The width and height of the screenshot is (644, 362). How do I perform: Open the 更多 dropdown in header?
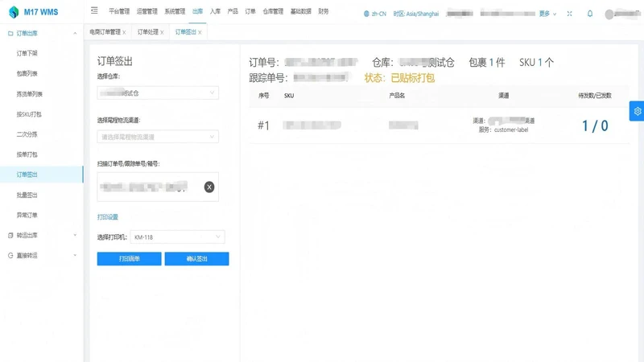[x=547, y=14]
